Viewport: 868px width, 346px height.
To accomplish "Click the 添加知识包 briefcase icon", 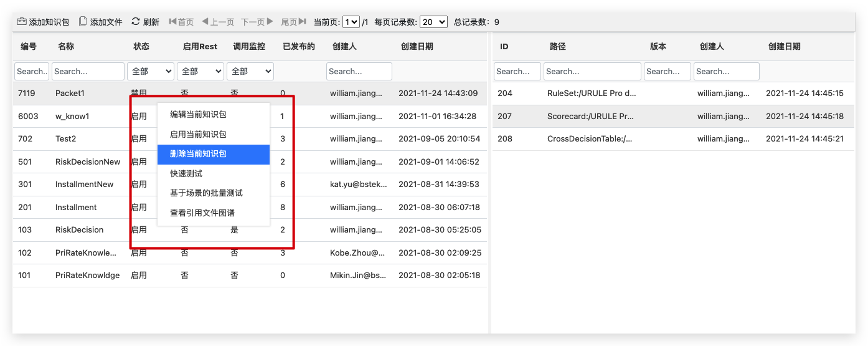I will coord(22,22).
